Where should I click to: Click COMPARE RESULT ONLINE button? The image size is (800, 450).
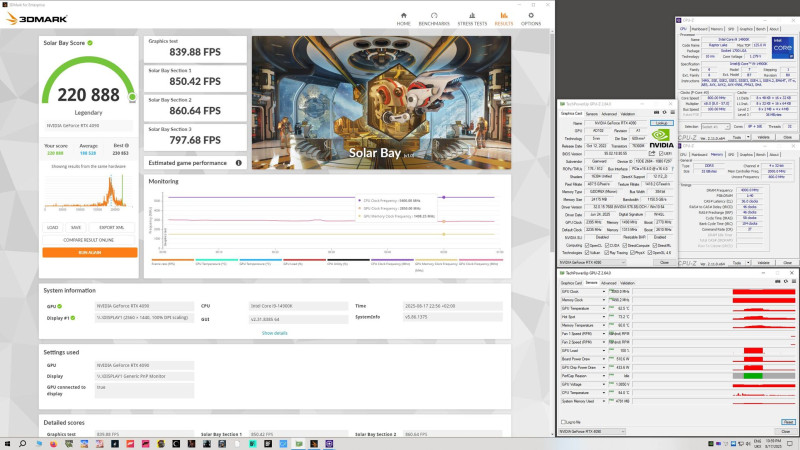point(88,240)
